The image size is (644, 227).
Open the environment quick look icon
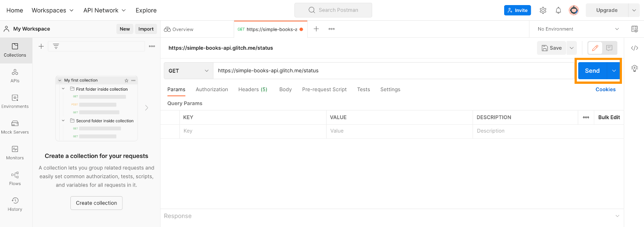coord(635,29)
